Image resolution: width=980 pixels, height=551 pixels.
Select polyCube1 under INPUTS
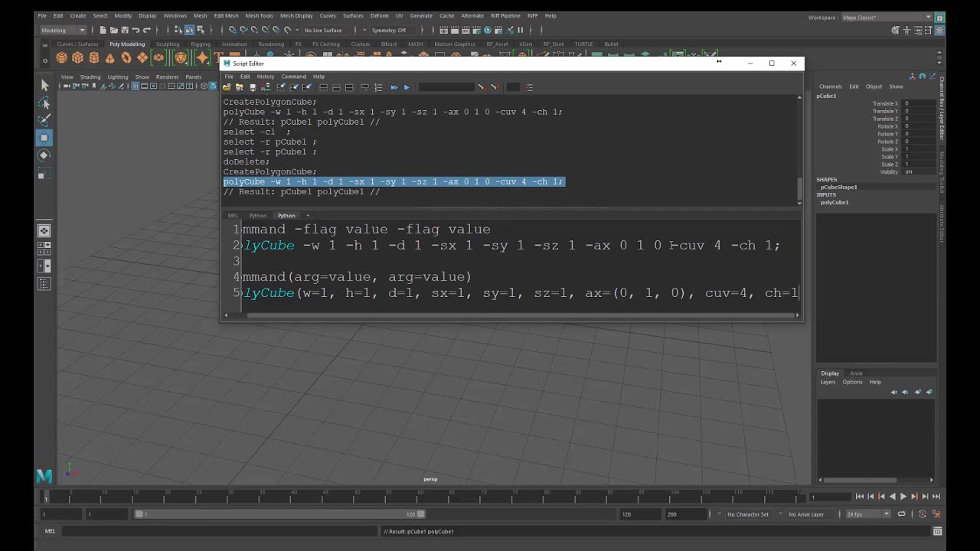[834, 202]
